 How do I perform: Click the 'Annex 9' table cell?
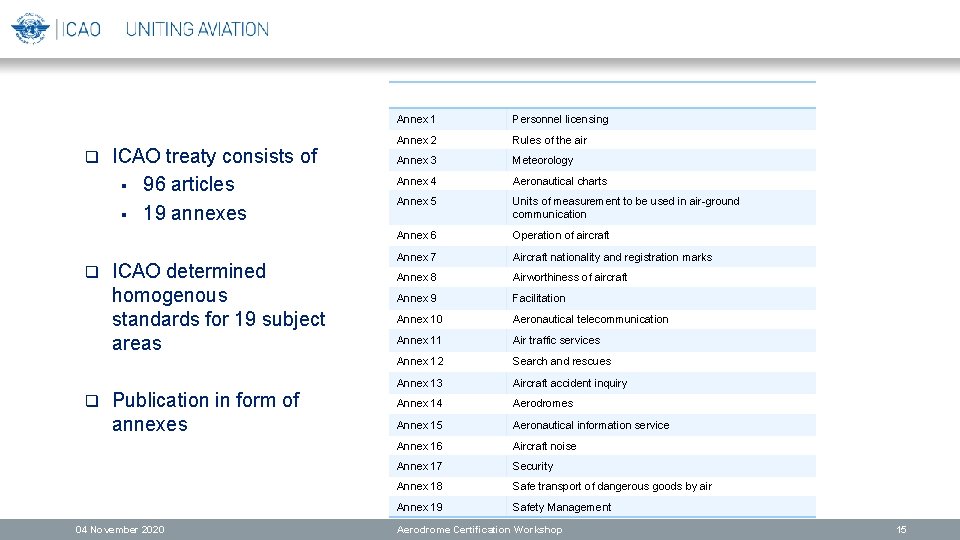(448, 298)
